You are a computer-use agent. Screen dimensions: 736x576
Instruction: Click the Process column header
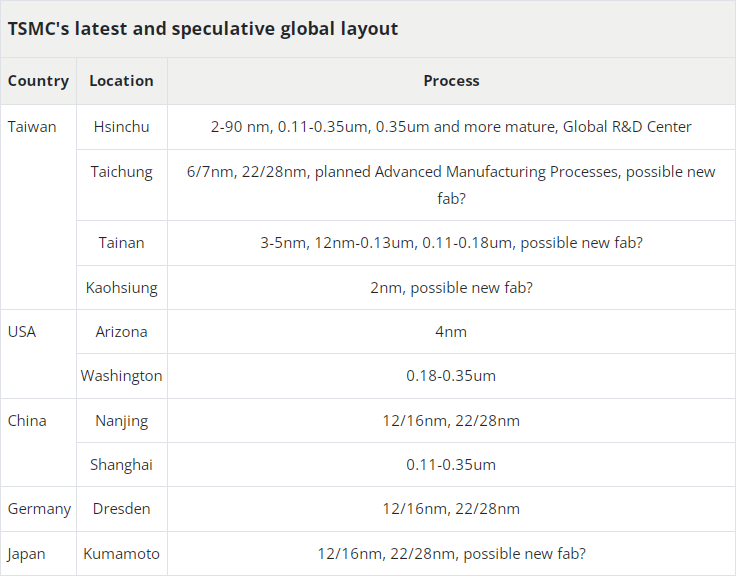(451, 81)
